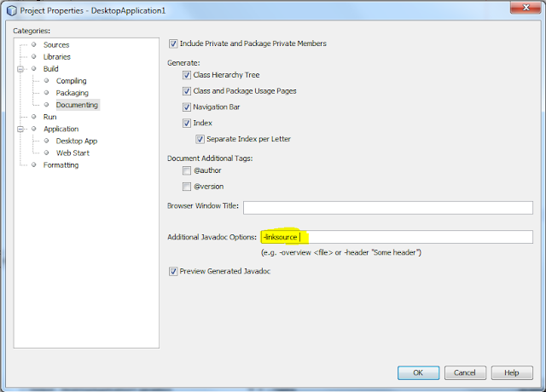The height and width of the screenshot is (392, 546).
Task: Select the Application category
Action: tap(61, 129)
